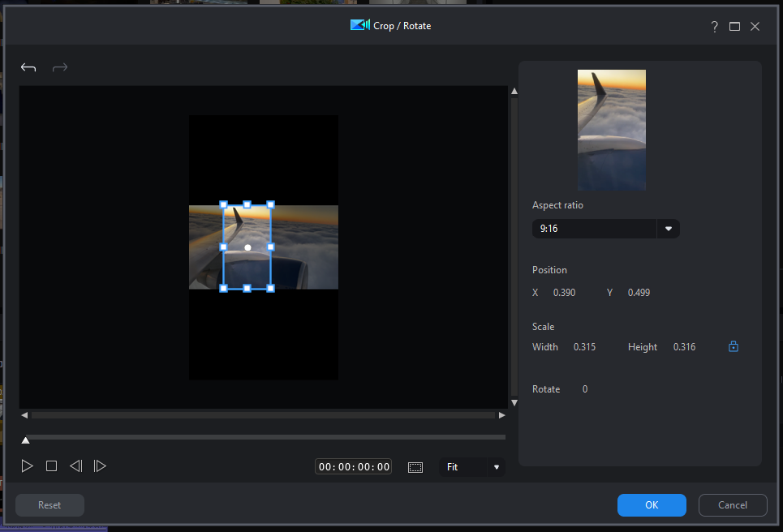Cancel the crop dialog
Image resolution: width=783 pixels, height=532 pixels.
tap(733, 505)
